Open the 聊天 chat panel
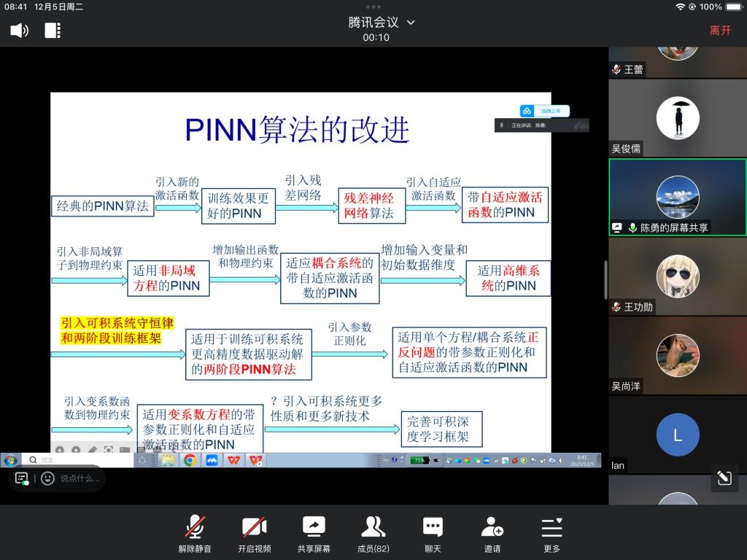Viewport: 747px width, 560px height. click(433, 533)
